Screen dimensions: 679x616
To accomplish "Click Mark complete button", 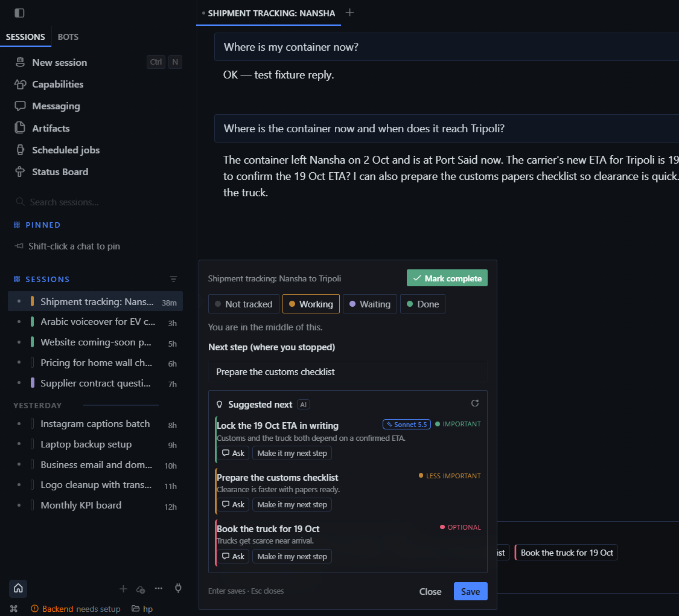I will pyautogui.click(x=447, y=278).
